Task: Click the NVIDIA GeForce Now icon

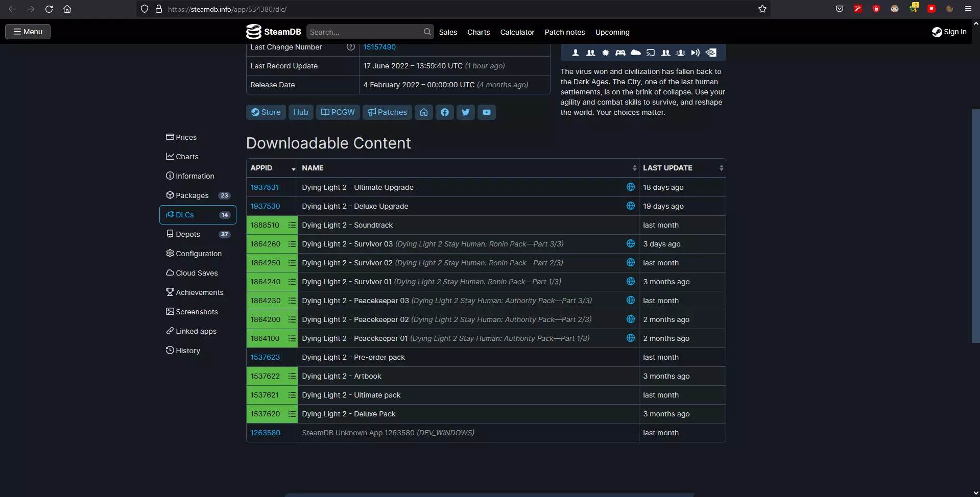Action: point(711,53)
